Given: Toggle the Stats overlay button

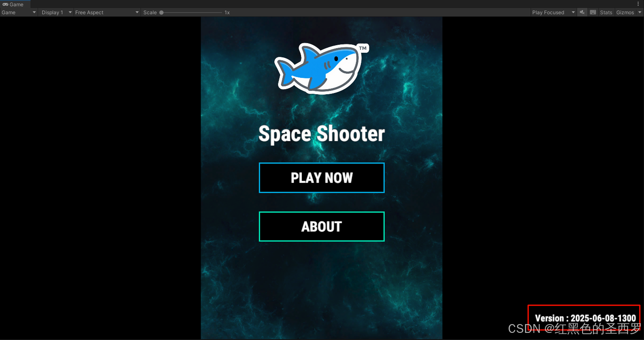Looking at the screenshot, I should [606, 13].
